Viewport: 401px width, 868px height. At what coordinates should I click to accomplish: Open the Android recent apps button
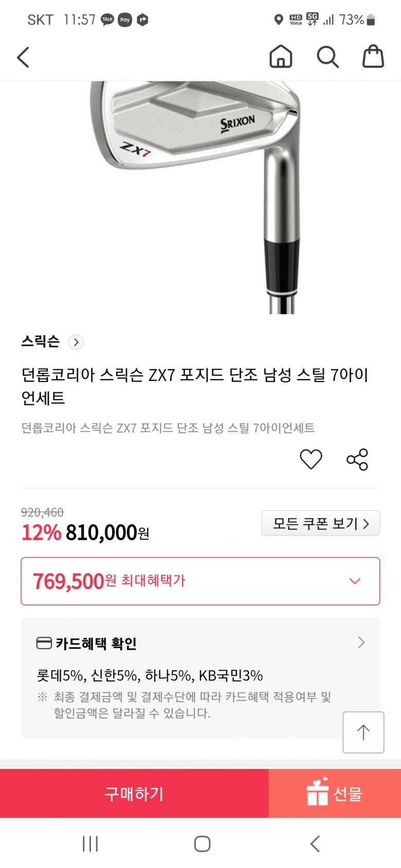90,843
